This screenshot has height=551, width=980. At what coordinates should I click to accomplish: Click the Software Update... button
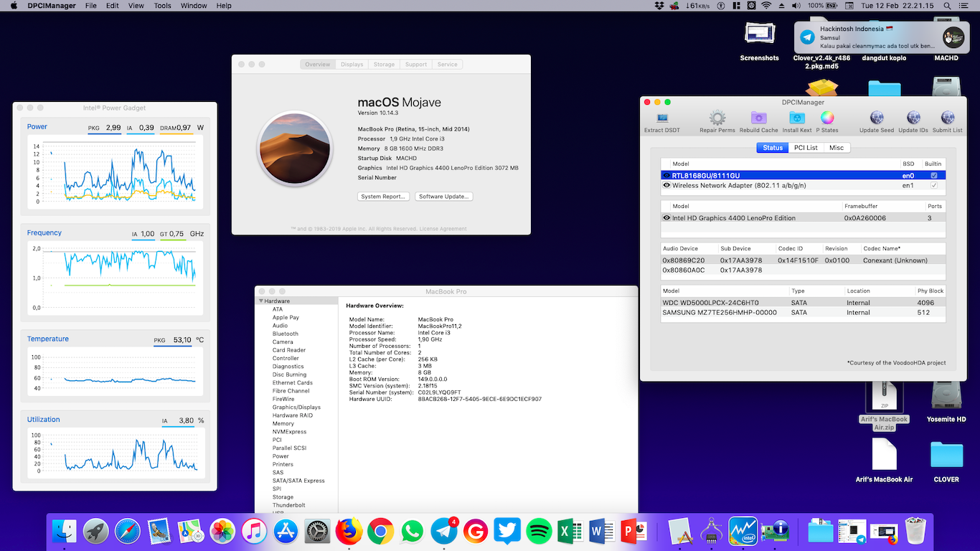pyautogui.click(x=443, y=197)
